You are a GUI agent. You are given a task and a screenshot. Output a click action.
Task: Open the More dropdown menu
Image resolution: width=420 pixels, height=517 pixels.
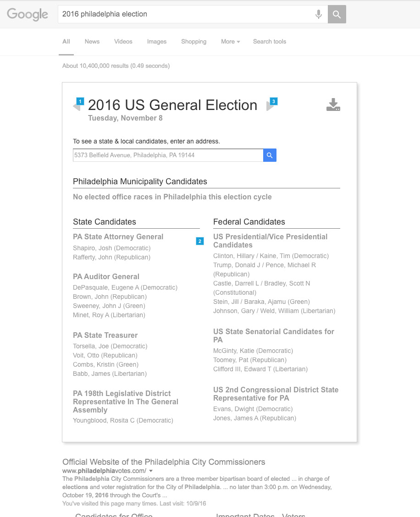coord(230,42)
